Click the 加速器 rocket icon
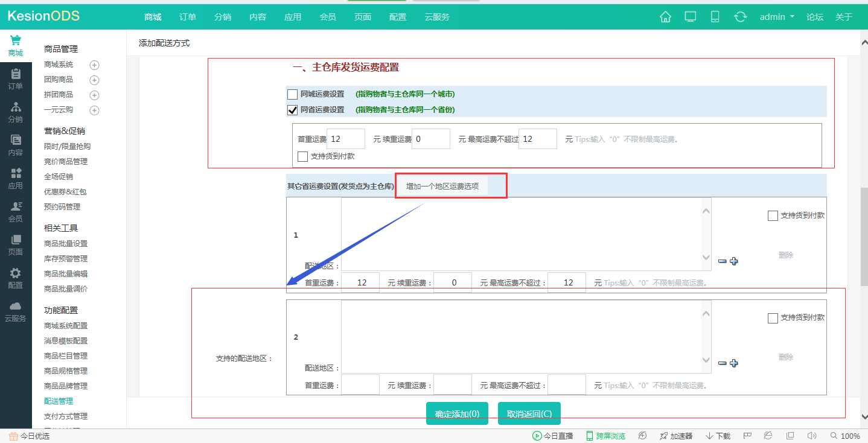868x443 pixels. [x=663, y=436]
